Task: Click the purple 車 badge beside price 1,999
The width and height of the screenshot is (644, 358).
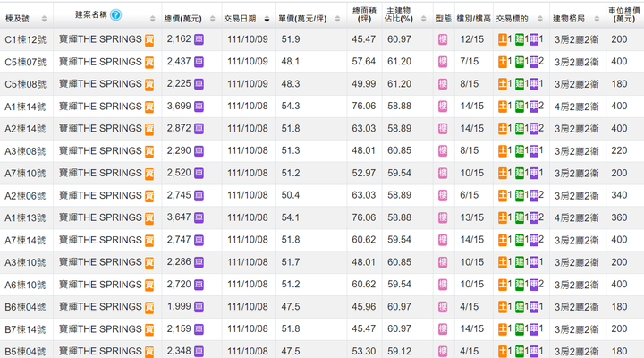Action: point(199,307)
